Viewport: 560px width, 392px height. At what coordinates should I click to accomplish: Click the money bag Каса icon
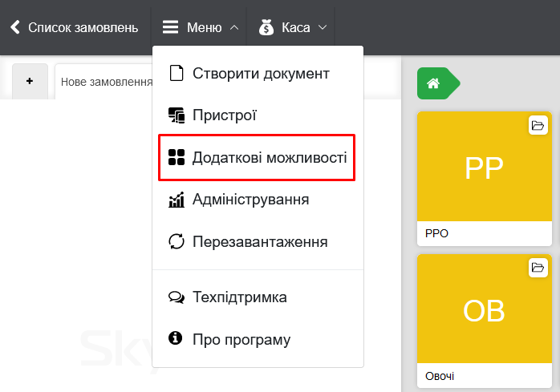tap(266, 27)
